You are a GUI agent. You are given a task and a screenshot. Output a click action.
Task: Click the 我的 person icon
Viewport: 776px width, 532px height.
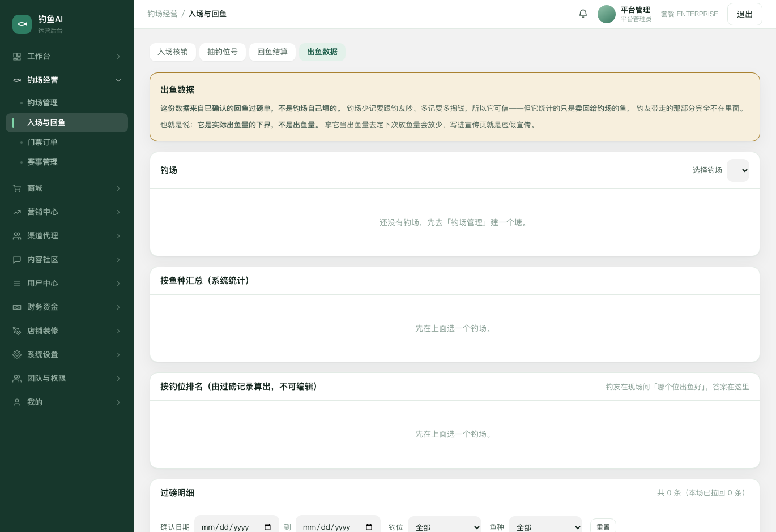coord(17,402)
